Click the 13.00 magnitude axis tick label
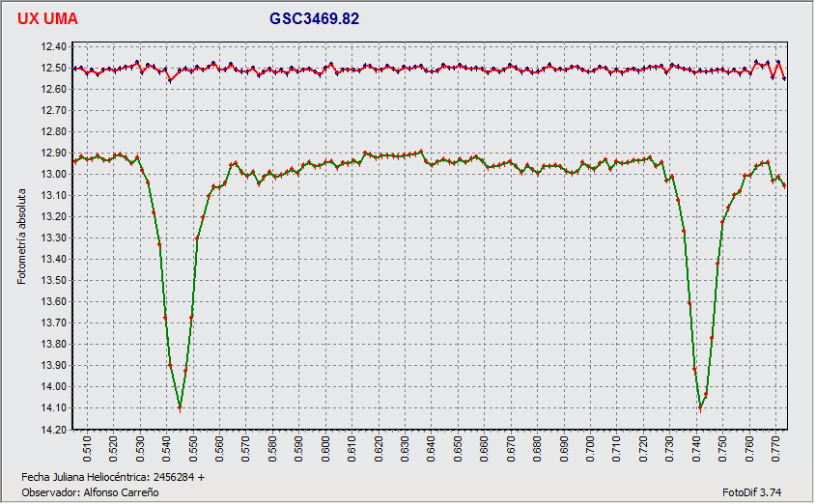The width and height of the screenshot is (815, 504). coord(55,175)
